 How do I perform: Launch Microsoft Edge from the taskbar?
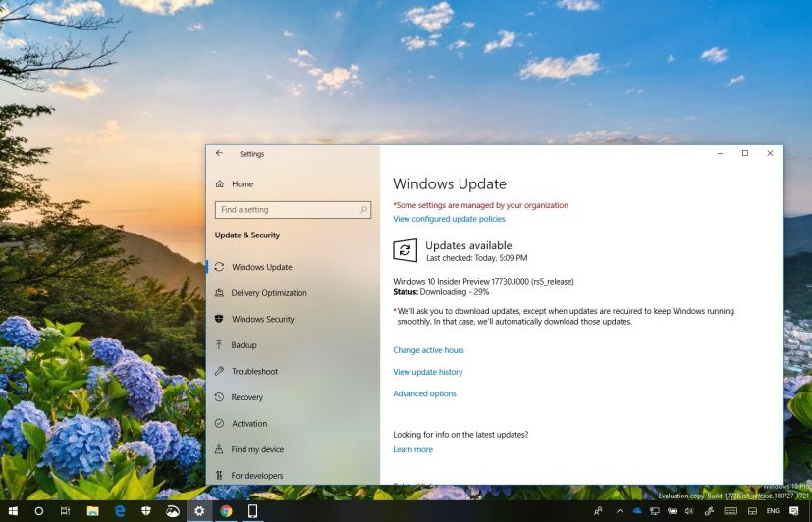120,511
